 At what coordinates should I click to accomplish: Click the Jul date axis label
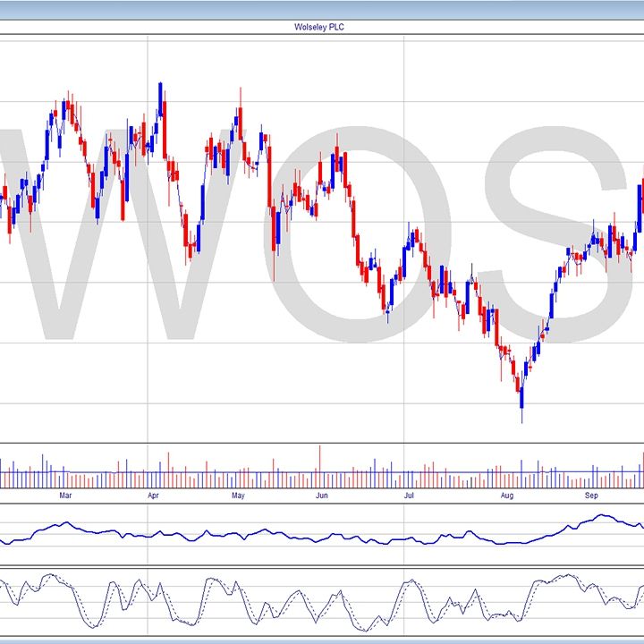[x=409, y=495]
